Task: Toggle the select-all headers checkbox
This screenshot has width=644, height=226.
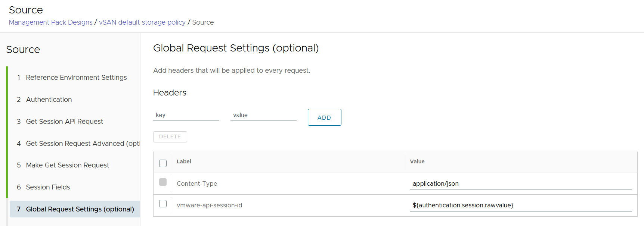Action: (163, 163)
